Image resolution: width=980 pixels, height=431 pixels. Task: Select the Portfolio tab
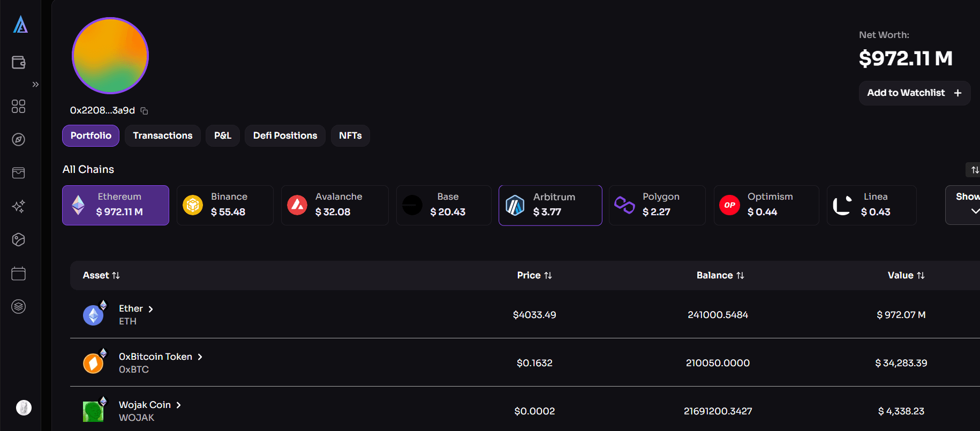(91, 135)
